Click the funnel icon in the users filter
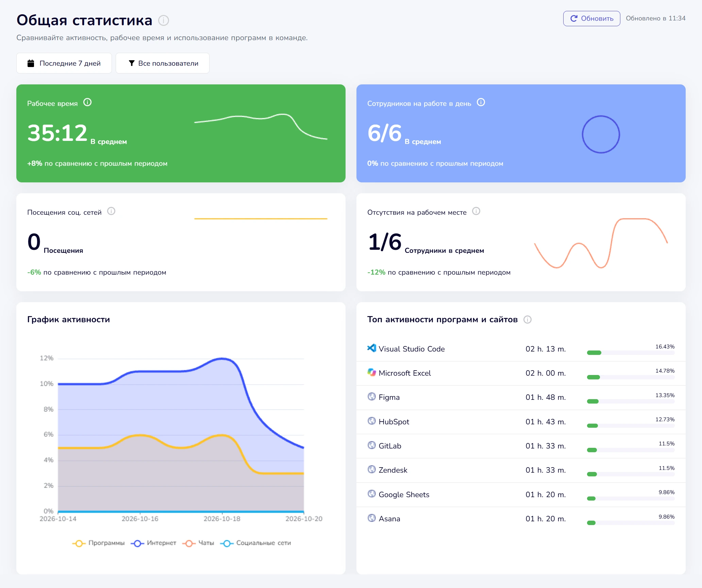This screenshot has width=702, height=588. 132,63
